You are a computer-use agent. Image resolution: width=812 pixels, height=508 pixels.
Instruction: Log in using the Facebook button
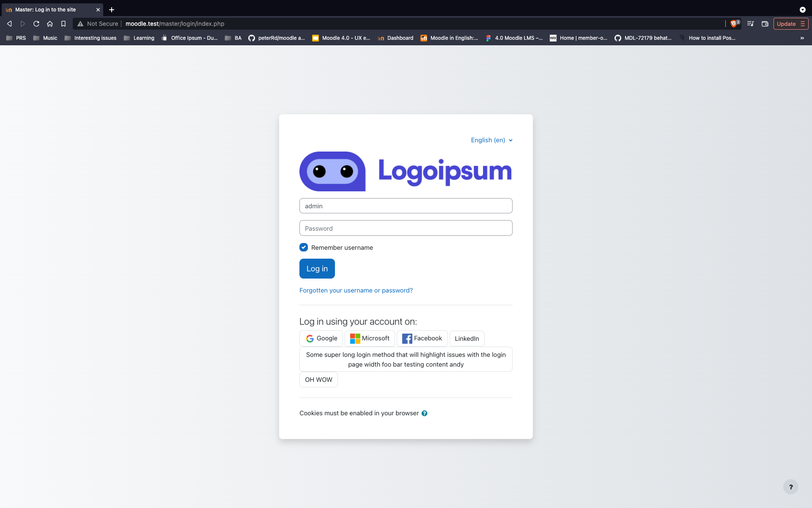pyautogui.click(x=422, y=338)
